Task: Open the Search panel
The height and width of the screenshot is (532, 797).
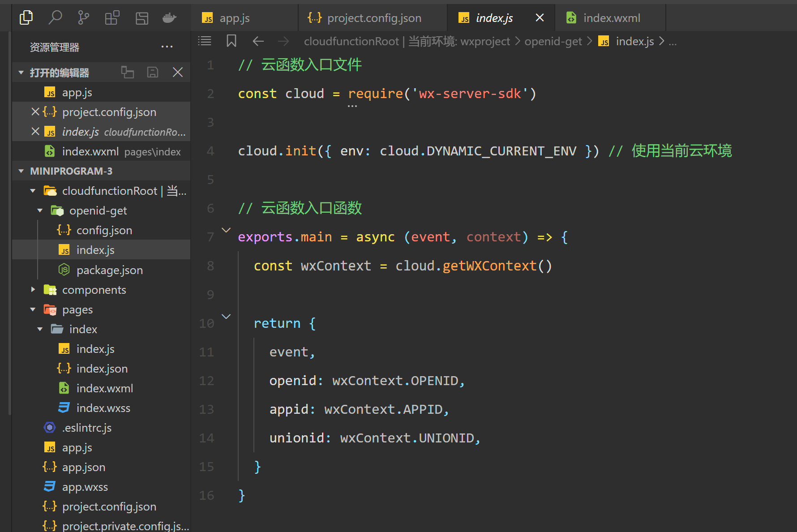Action: tap(56, 17)
